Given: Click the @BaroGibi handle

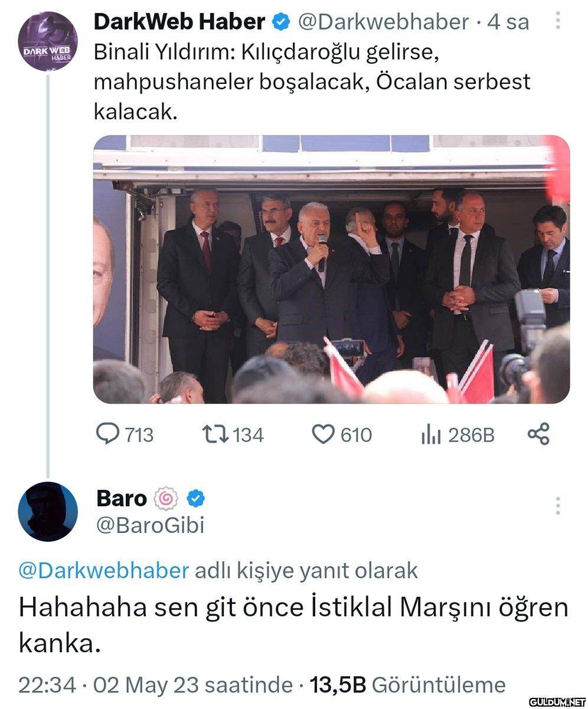Looking at the screenshot, I should (150, 525).
